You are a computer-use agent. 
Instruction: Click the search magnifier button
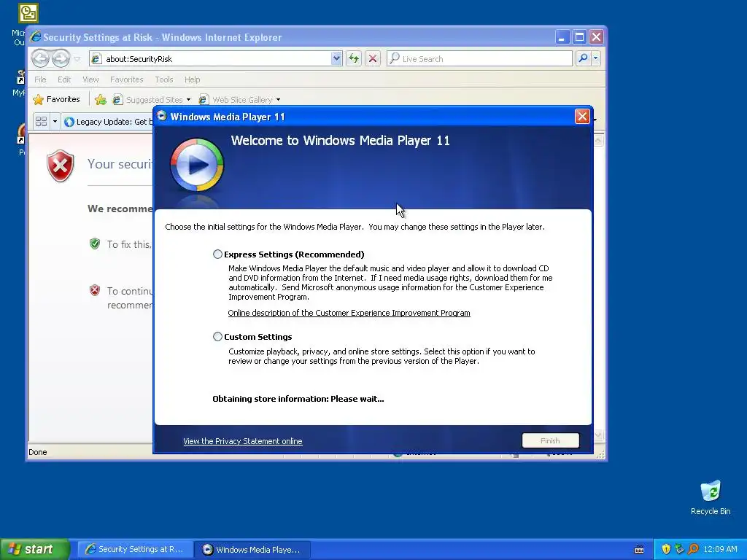[x=583, y=58]
